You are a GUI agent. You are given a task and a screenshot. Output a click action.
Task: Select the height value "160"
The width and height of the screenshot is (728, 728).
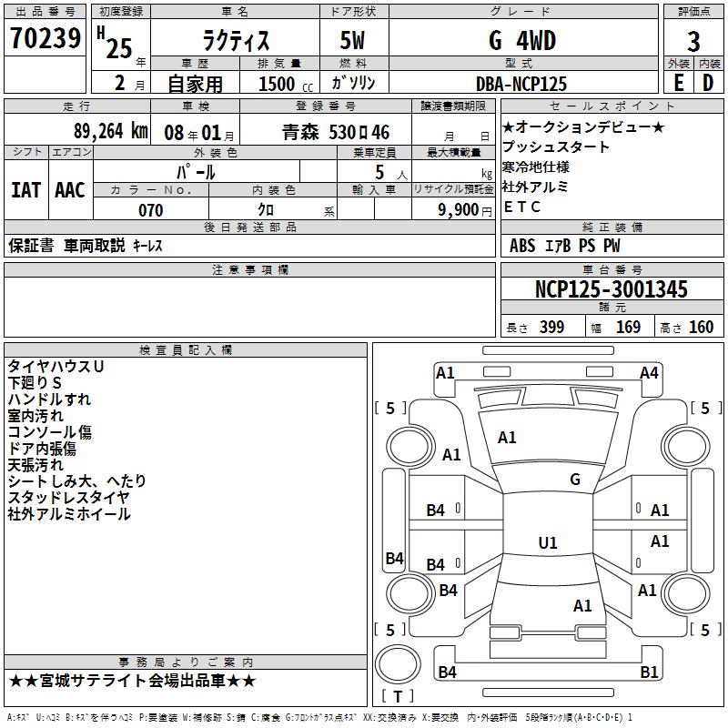pos(701,328)
